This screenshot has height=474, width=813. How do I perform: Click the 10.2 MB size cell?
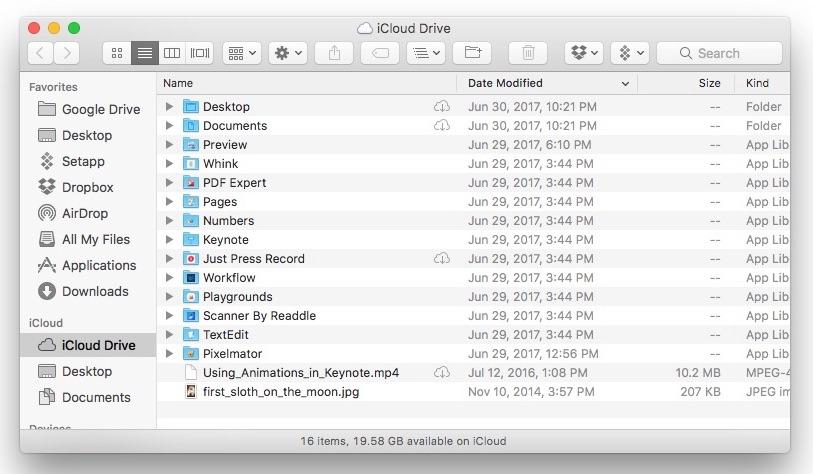[698, 373]
